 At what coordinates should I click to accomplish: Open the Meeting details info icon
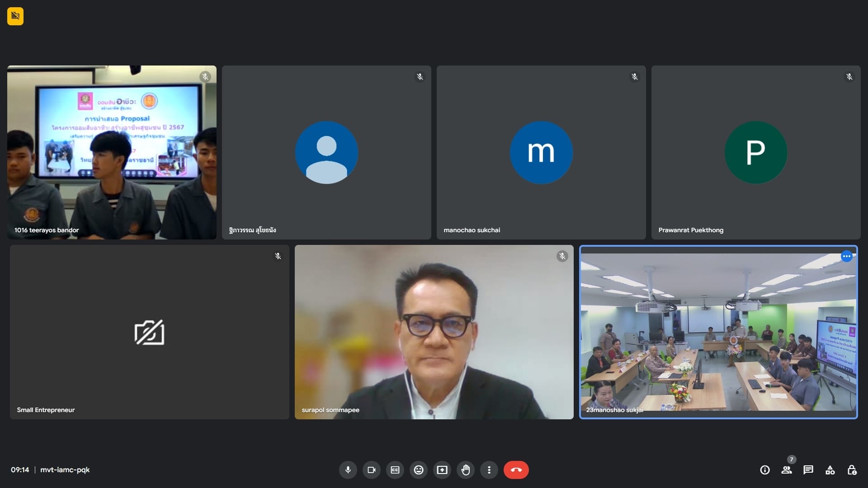pos(765,470)
